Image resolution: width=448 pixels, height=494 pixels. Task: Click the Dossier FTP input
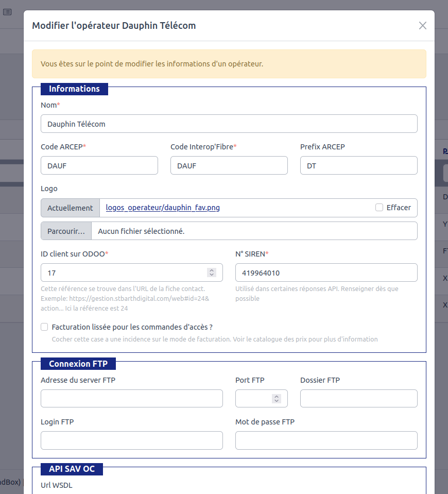pyautogui.click(x=358, y=399)
